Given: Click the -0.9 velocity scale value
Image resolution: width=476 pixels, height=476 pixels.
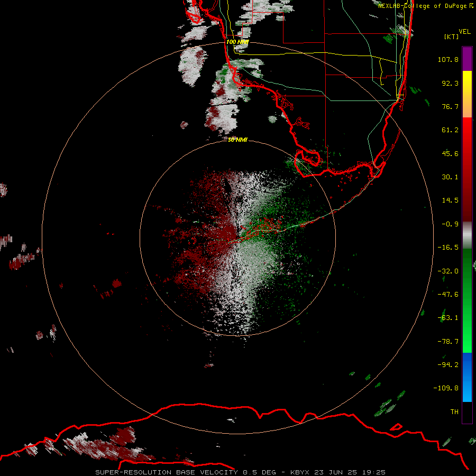Looking at the screenshot, I should click(x=450, y=224).
